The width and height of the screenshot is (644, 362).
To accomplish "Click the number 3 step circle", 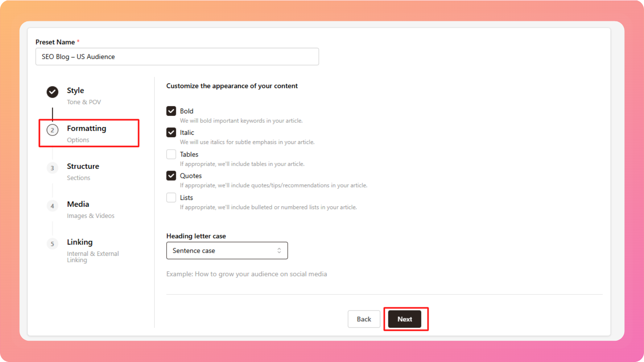I will point(52,168).
